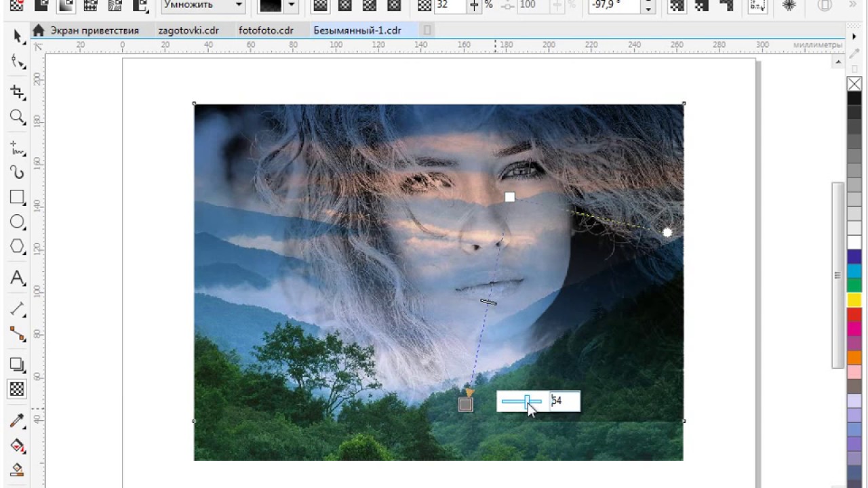The image size is (868, 488).
Task: Pick the green palette swatch
Action: coord(854,285)
